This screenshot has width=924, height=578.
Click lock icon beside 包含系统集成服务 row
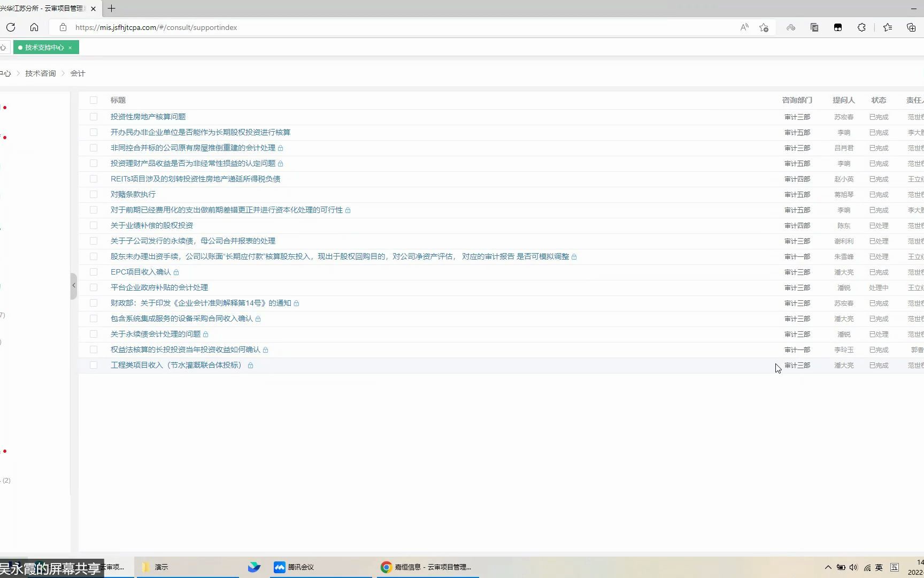pyautogui.click(x=258, y=319)
